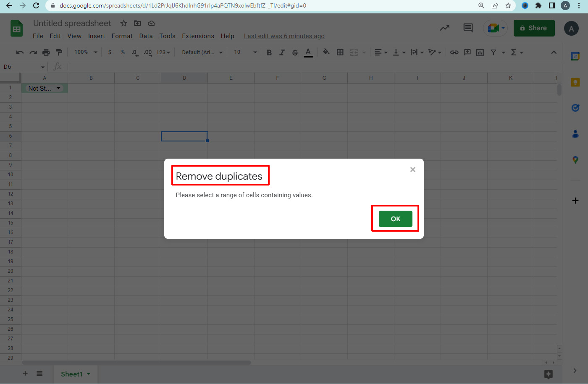Screen dimensions: 588x384
Task: Open the Data menu
Action: [x=146, y=36]
